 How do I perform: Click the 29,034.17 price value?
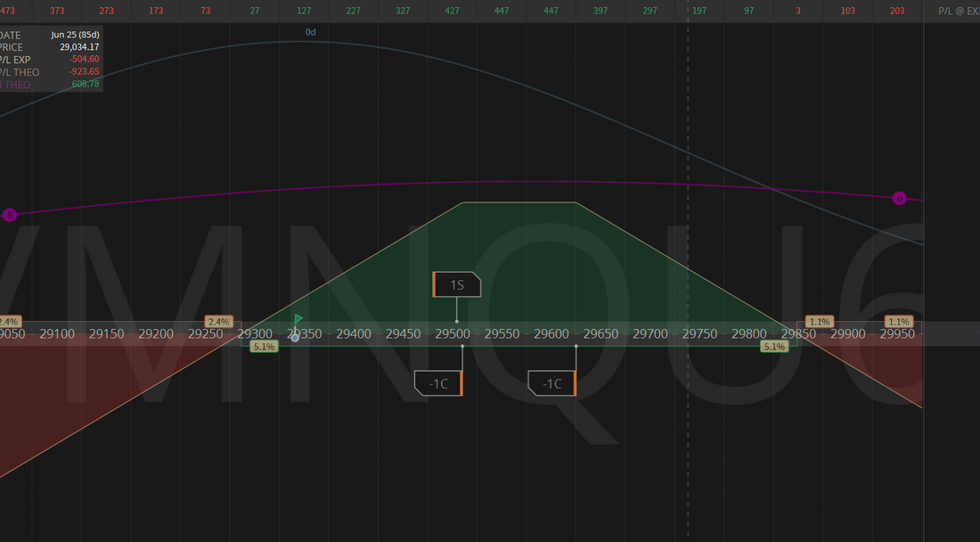(x=79, y=47)
